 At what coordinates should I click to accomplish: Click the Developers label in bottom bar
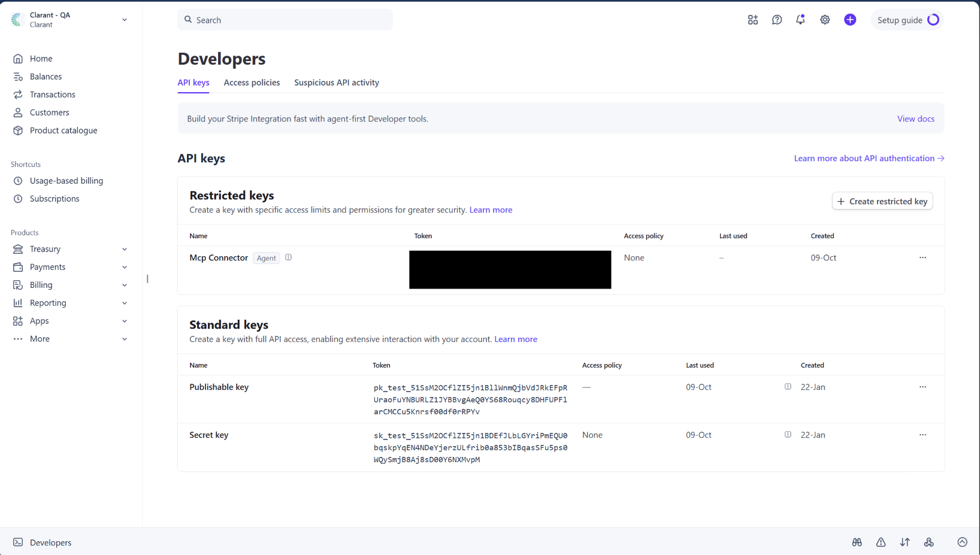click(x=51, y=542)
